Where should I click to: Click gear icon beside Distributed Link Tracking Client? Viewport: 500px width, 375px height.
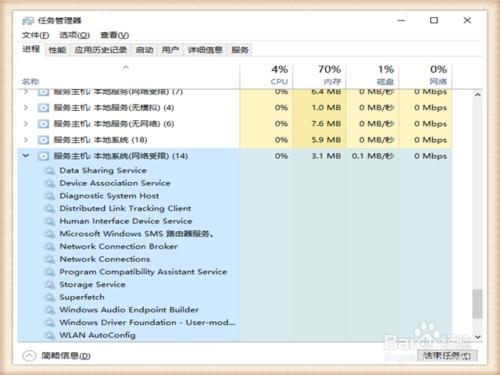[x=50, y=209]
